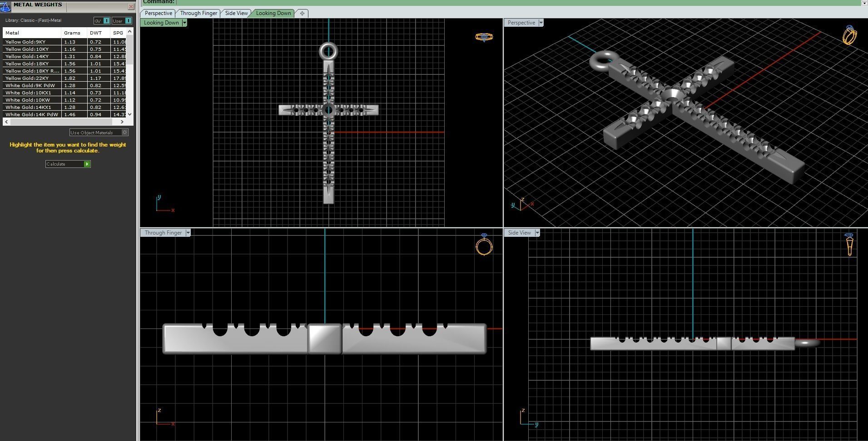
Task: Click the 1.82 grams value for Yellow Gold:22KY
Action: [69, 78]
